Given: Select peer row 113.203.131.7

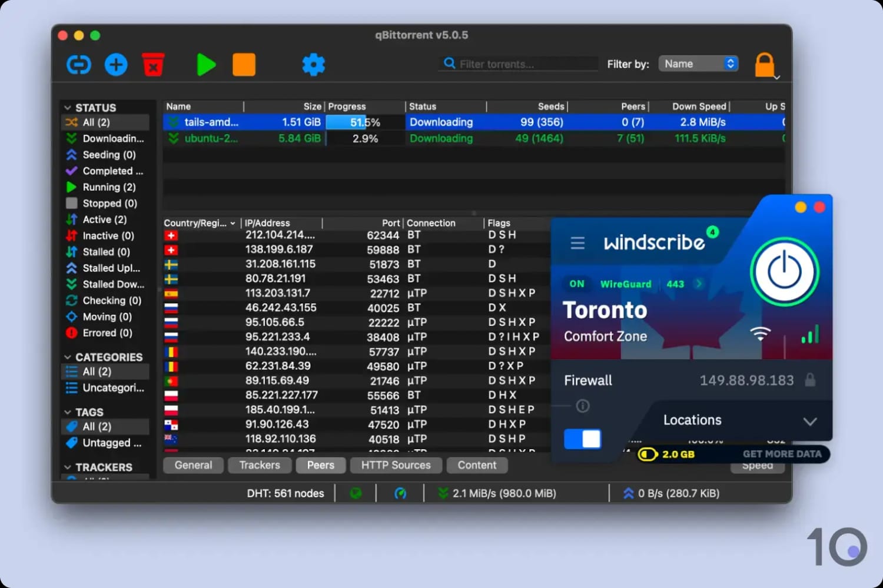Looking at the screenshot, I should pyautogui.click(x=356, y=293).
